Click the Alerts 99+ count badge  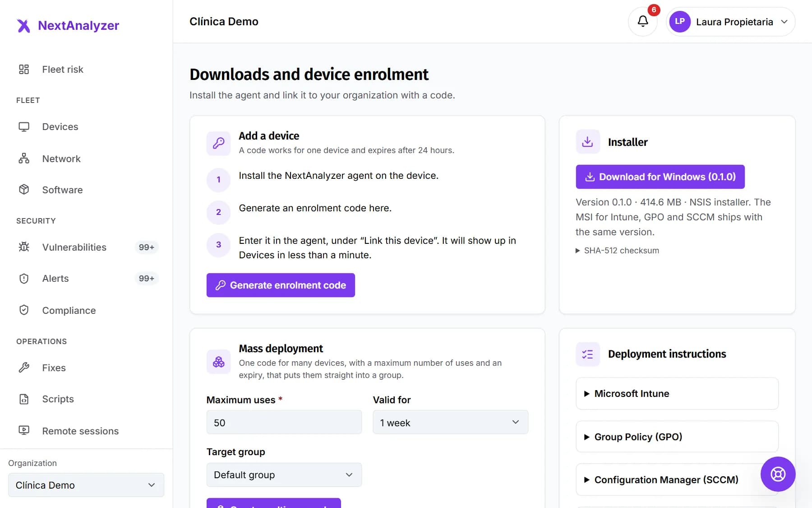147,279
